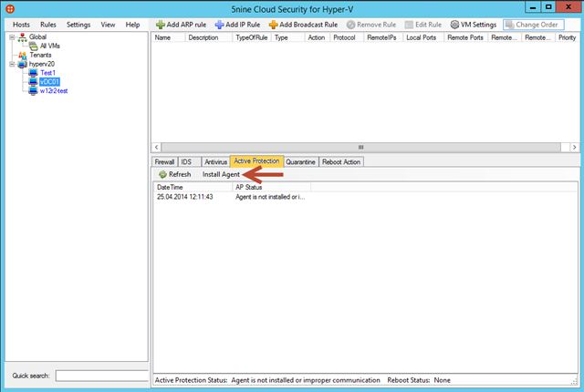Click the Change Order button label
Image resolution: width=584 pixels, height=392 pixels.
coord(537,25)
